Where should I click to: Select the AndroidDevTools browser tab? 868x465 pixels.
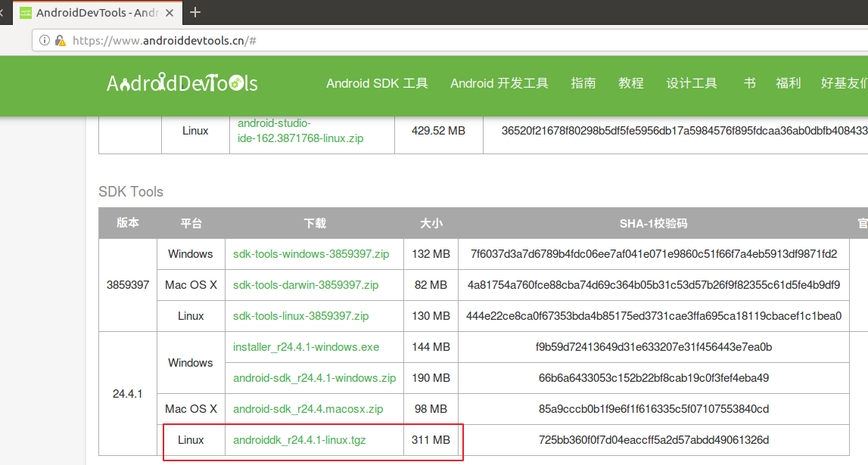coord(98,13)
